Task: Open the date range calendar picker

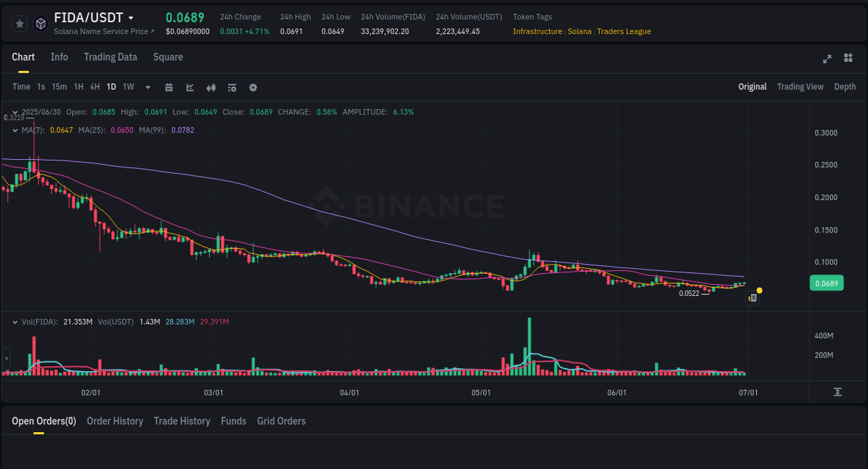Action: (169, 87)
